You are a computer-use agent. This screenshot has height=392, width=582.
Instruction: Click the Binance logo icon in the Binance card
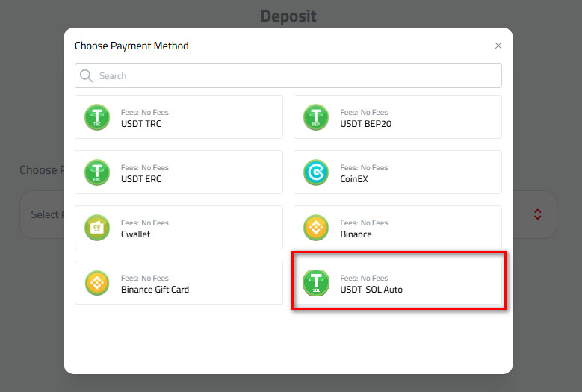(x=316, y=228)
